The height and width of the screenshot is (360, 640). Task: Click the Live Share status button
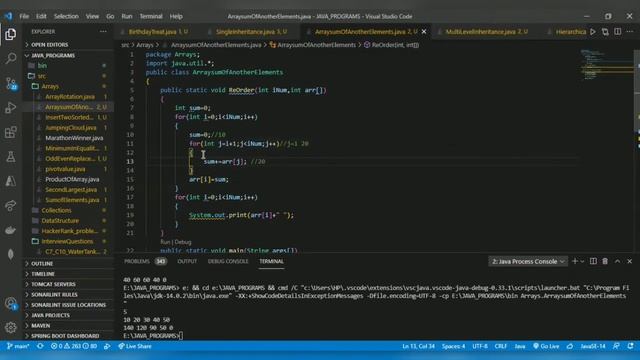(x=135, y=346)
